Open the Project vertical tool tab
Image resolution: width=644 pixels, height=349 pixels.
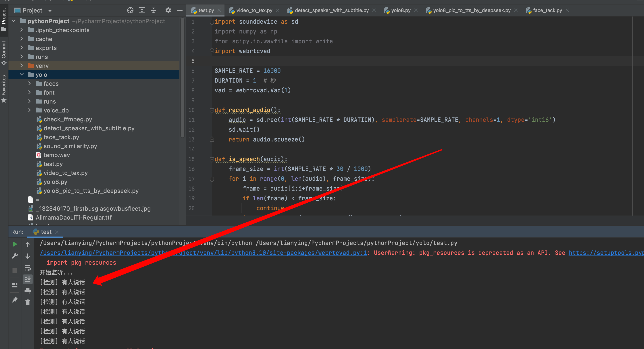pos(4,19)
